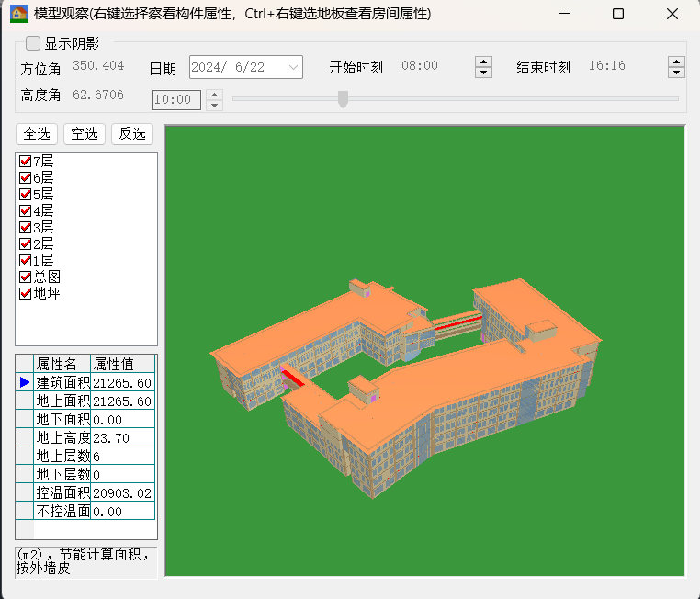The image size is (700, 599).
Task: Select the 不控温面 property row
Action: (x=85, y=511)
